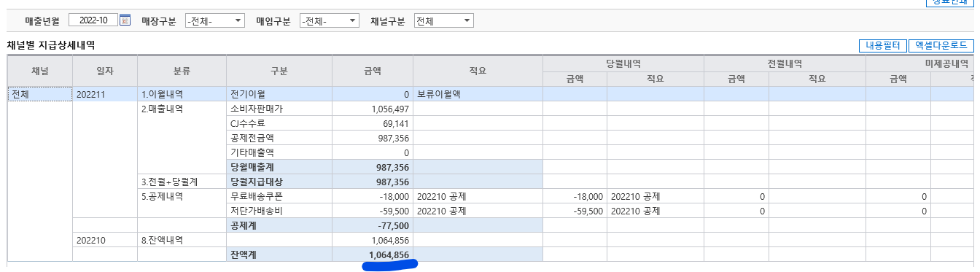Click the 채널 column header
The image size is (980, 272).
tap(40, 71)
